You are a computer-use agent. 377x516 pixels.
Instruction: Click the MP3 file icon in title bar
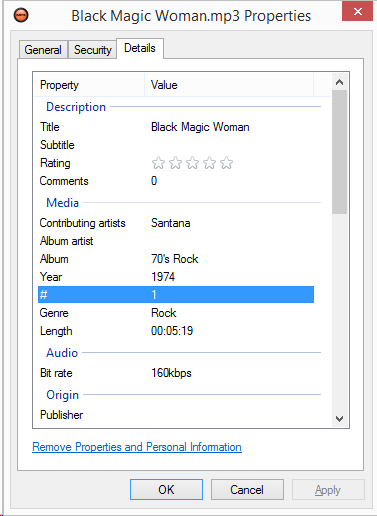pos(21,15)
